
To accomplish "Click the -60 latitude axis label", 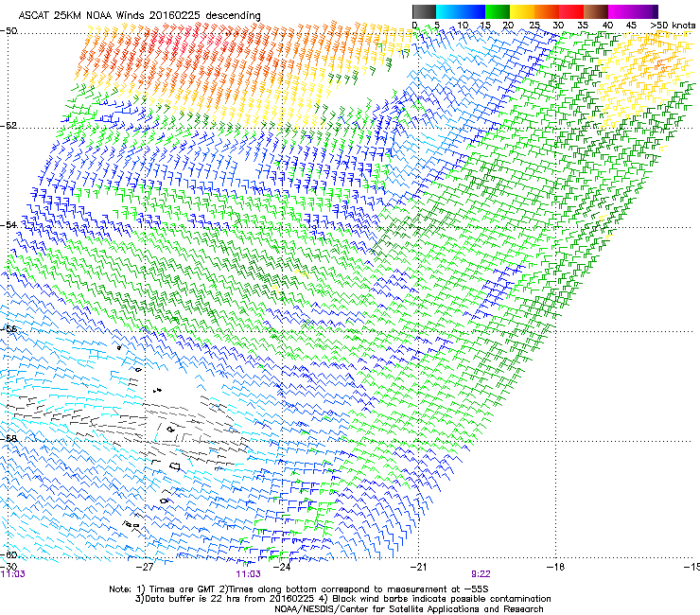I will pyautogui.click(x=9, y=554).
